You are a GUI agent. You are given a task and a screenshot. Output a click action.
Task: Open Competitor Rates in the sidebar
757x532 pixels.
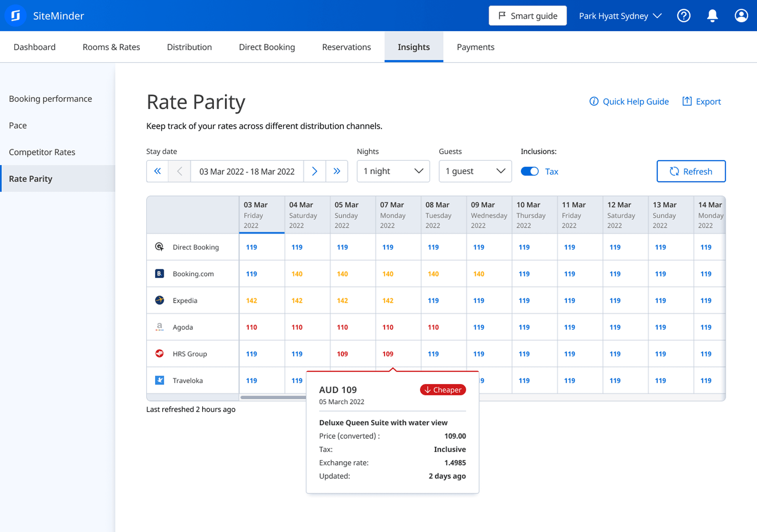[x=42, y=152]
